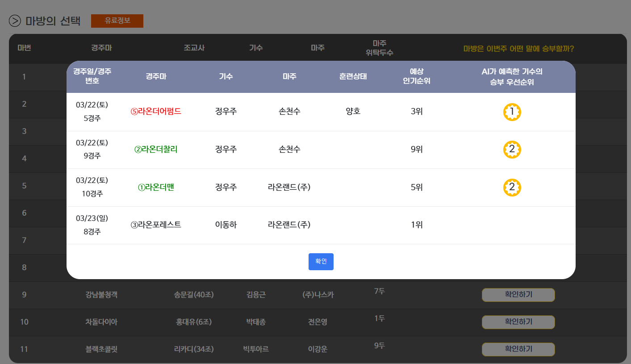
Task: Click 확인하기 for 강남불청객
Action: [518, 295]
